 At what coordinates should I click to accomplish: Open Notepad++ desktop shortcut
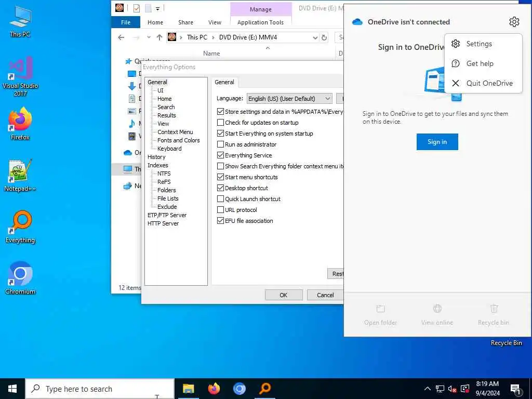tap(20, 176)
